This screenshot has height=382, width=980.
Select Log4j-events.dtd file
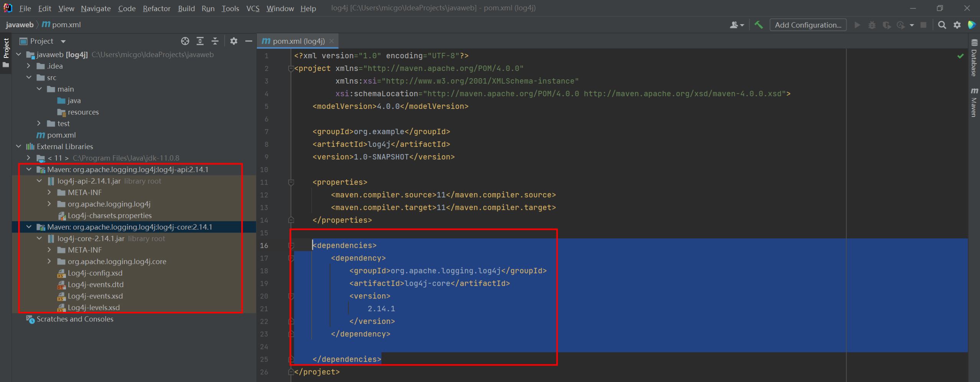[x=90, y=284]
